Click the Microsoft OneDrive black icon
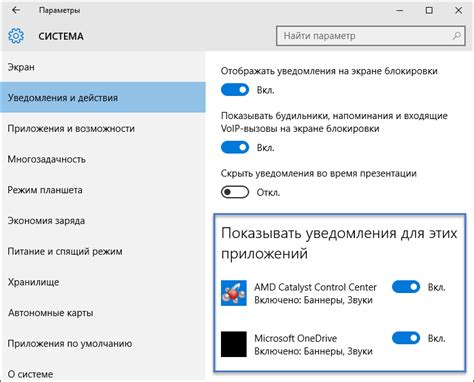This screenshot has width=474, height=382. pyautogui.click(x=234, y=344)
